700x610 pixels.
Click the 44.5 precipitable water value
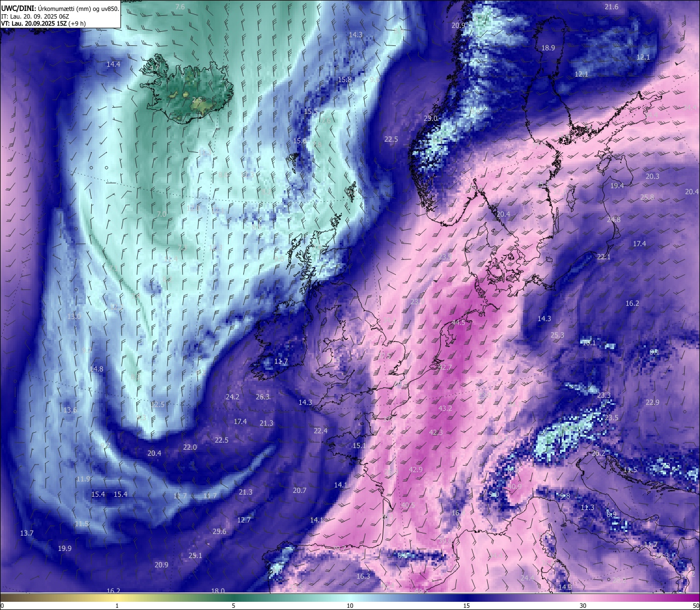pos(458,323)
